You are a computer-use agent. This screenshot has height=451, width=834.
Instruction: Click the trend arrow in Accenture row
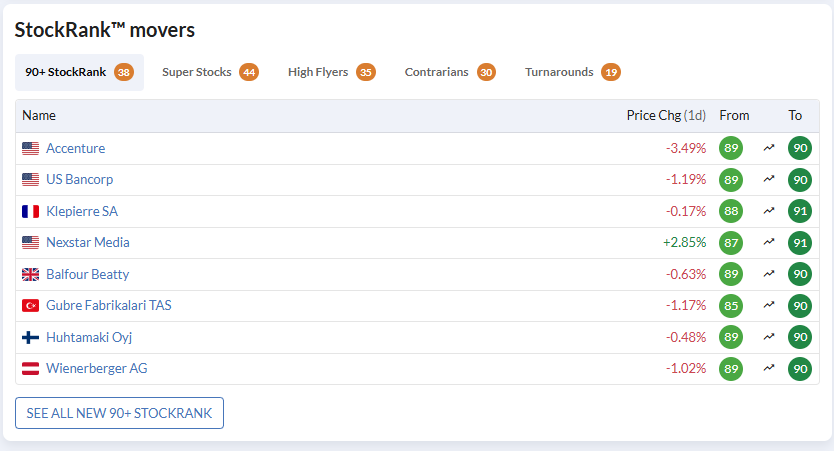769,148
